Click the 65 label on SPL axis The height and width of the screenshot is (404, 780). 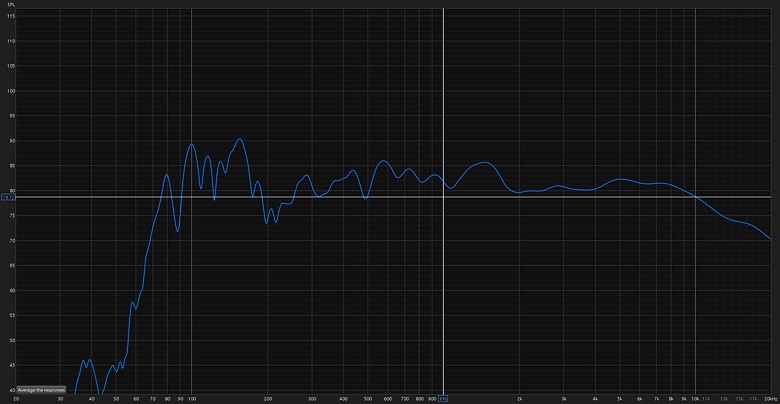(x=12, y=266)
